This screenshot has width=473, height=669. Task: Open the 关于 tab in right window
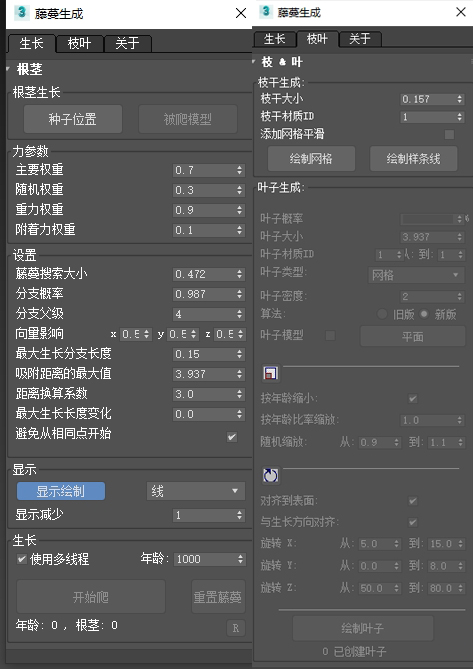pos(360,39)
